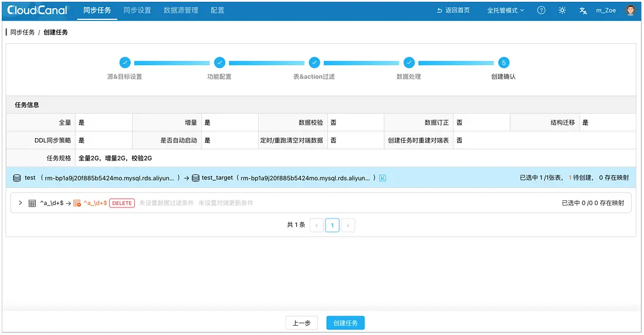Image resolution: width=644 pixels, height=335 pixels.
Task: Click the 数据订正 label
Action: click(x=436, y=122)
